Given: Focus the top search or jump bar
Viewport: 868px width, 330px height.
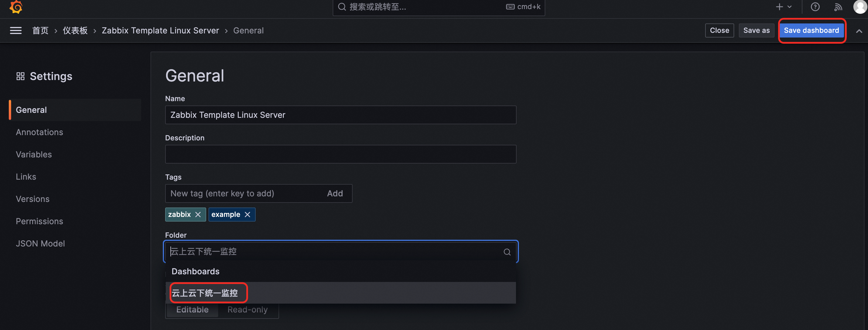Looking at the screenshot, I should [x=439, y=7].
